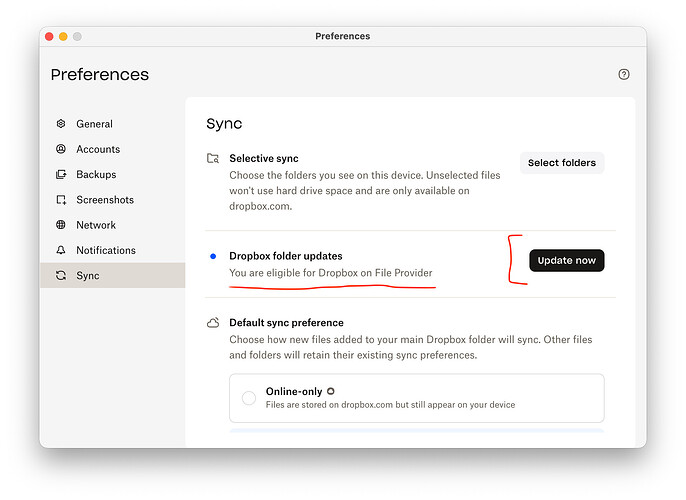Click the Network globe icon

(61, 225)
